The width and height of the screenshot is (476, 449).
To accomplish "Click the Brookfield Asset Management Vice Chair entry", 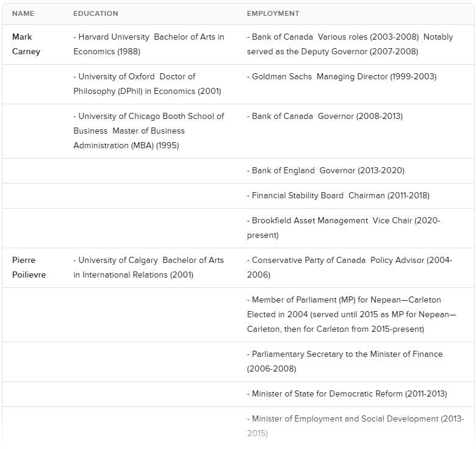I will pyautogui.click(x=344, y=228).
